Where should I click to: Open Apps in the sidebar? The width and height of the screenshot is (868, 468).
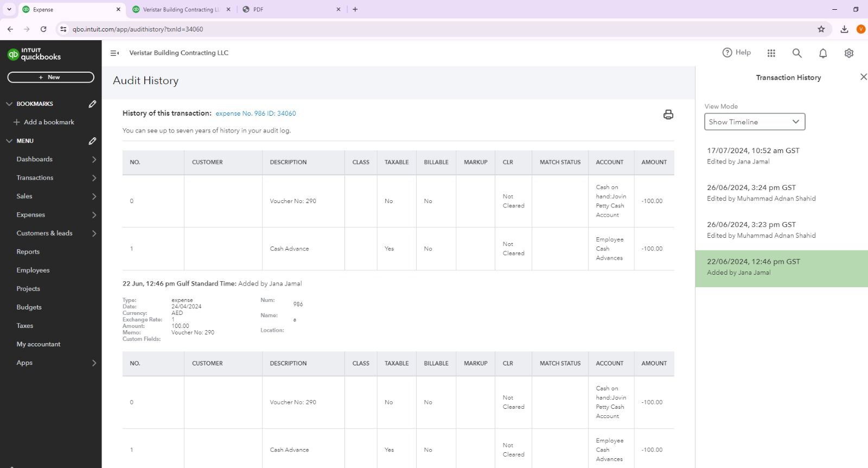tap(24, 362)
